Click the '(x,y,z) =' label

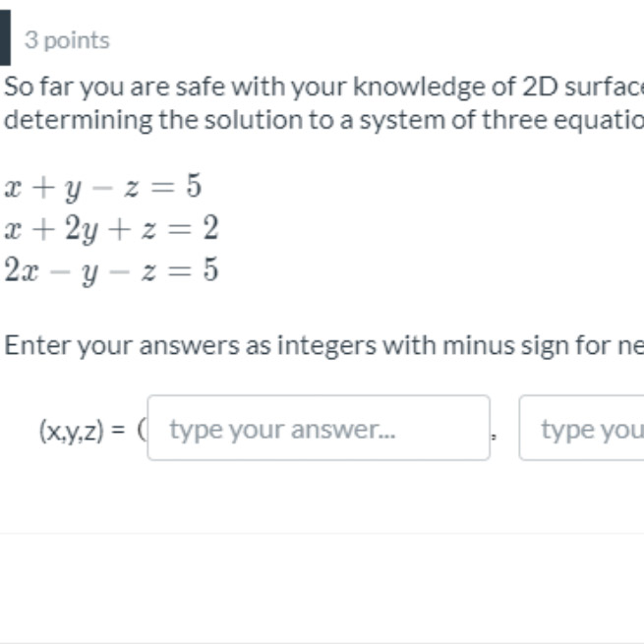click(x=82, y=430)
